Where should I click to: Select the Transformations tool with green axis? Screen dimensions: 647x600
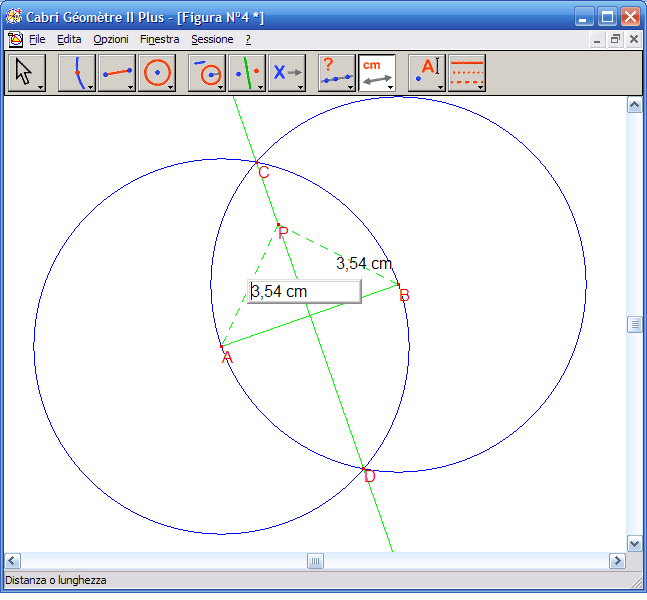pos(247,73)
